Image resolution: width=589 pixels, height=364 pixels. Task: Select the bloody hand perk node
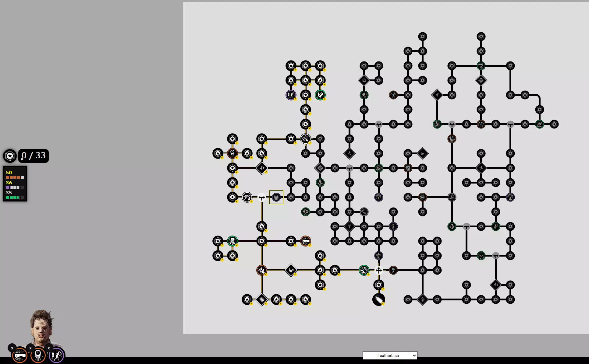(x=261, y=270)
